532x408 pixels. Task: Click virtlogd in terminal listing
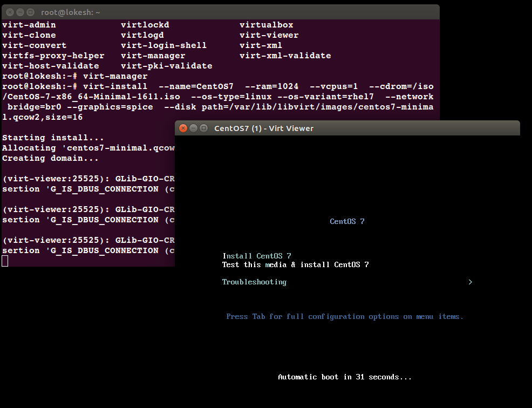[x=142, y=35]
